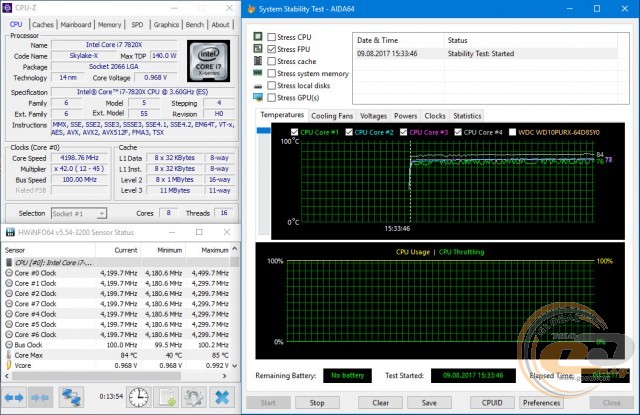640x415 pixels.
Task: Click the blue graph scale slider beside temperature graph
Action: point(263,131)
